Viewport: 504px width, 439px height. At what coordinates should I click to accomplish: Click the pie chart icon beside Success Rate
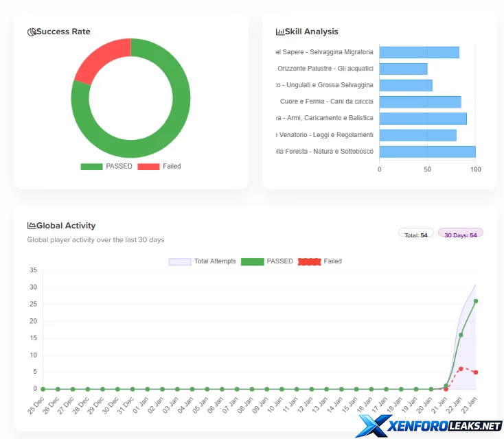(x=32, y=32)
